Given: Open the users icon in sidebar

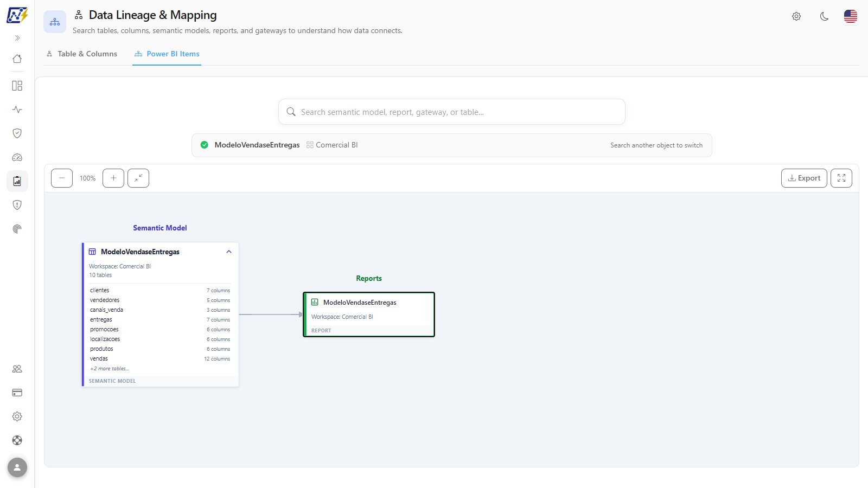Looking at the screenshot, I should 17,369.
